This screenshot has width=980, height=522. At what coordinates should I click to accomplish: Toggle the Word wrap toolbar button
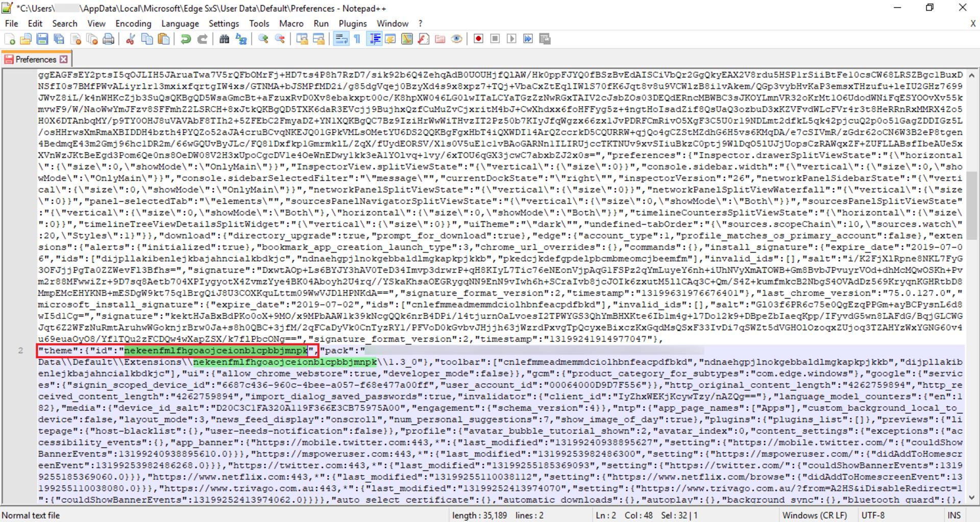click(x=341, y=39)
